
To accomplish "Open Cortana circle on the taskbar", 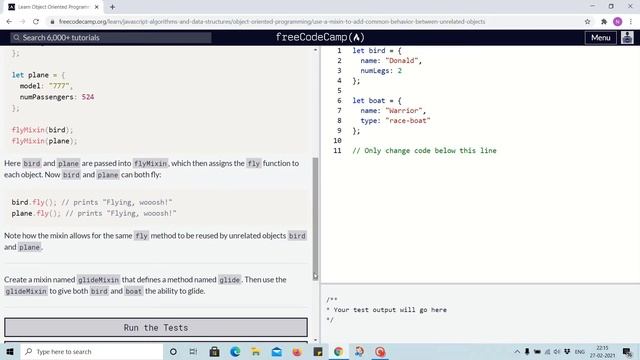I will [x=173, y=351].
